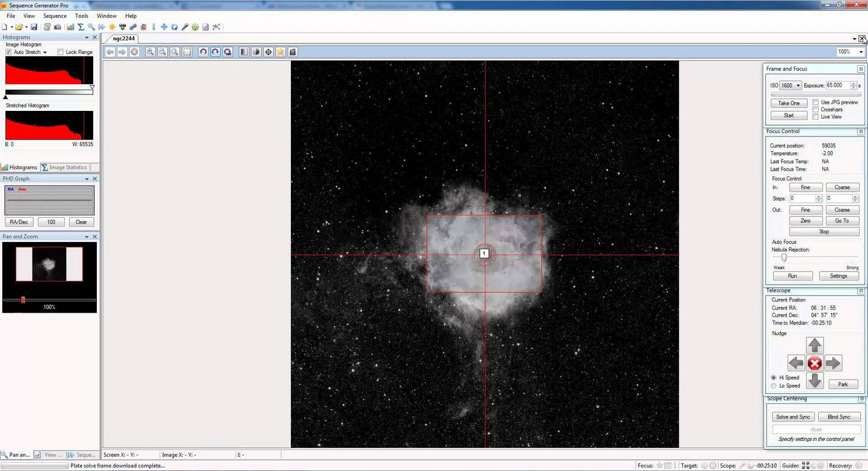Uncheck the Auto Stretch checkbox
868x471 pixels.
(8, 52)
